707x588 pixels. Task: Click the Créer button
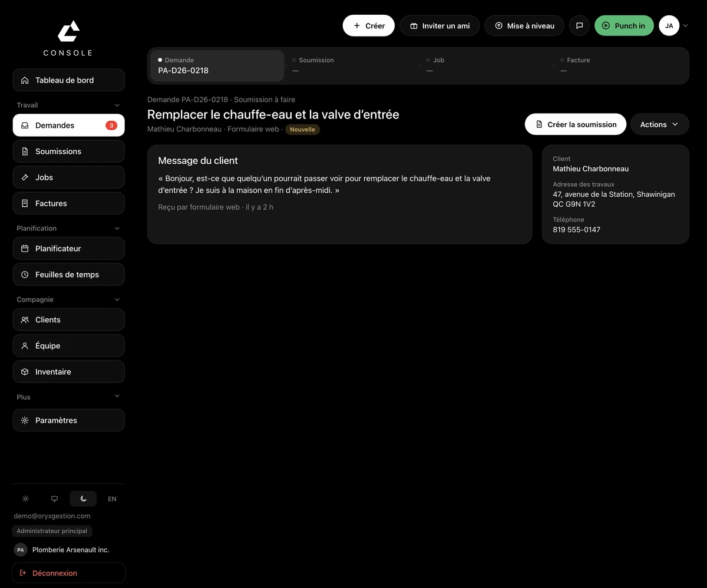[369, 26]
